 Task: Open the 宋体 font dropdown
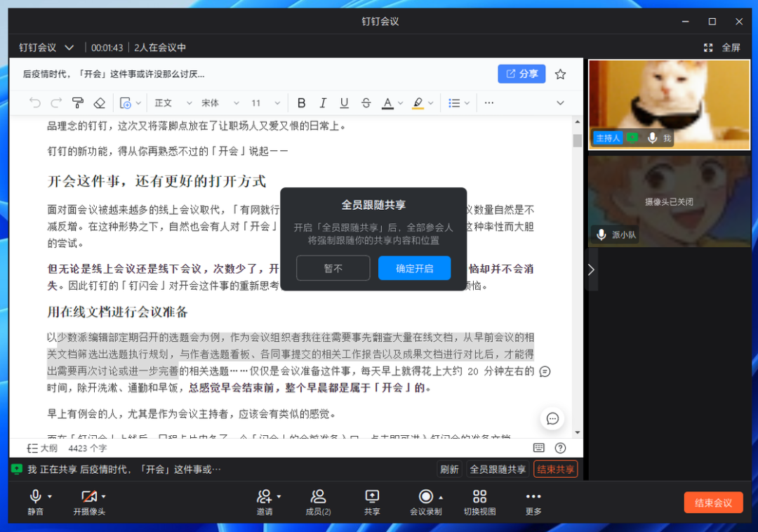220,103
